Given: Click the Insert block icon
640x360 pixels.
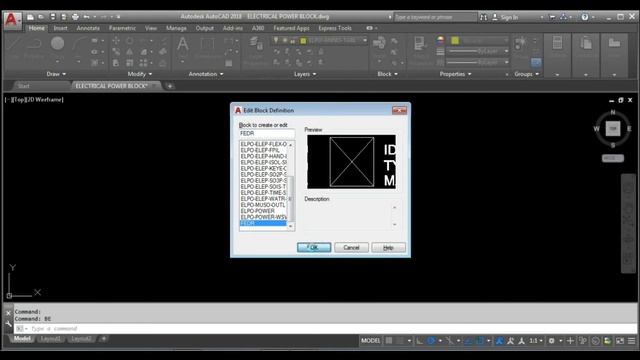Looking at the screenshot, I should tap(379, 42).
